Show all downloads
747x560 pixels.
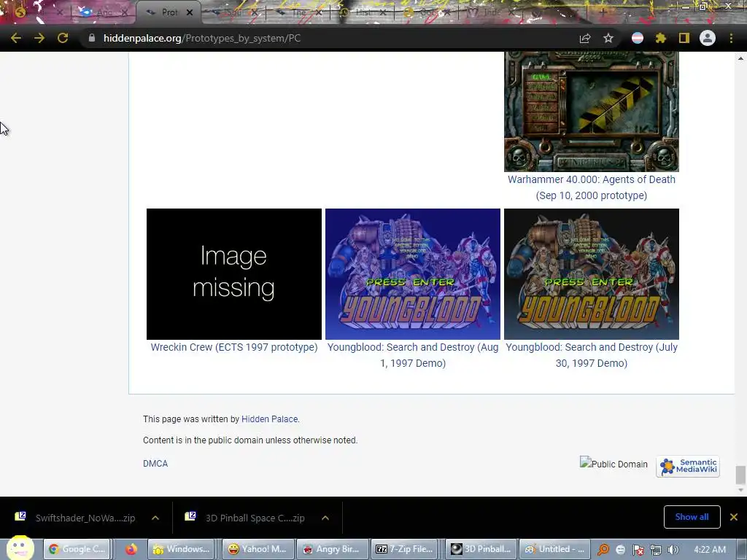point(692,517)
